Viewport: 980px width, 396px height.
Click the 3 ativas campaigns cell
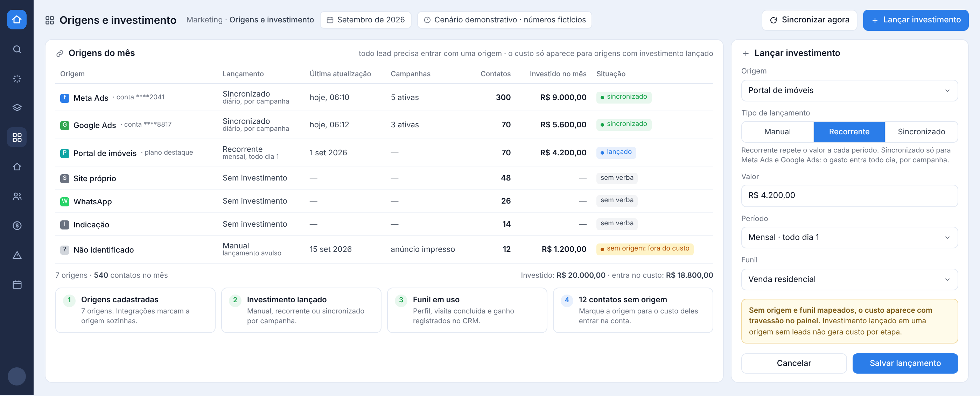[x=404, y=125]
